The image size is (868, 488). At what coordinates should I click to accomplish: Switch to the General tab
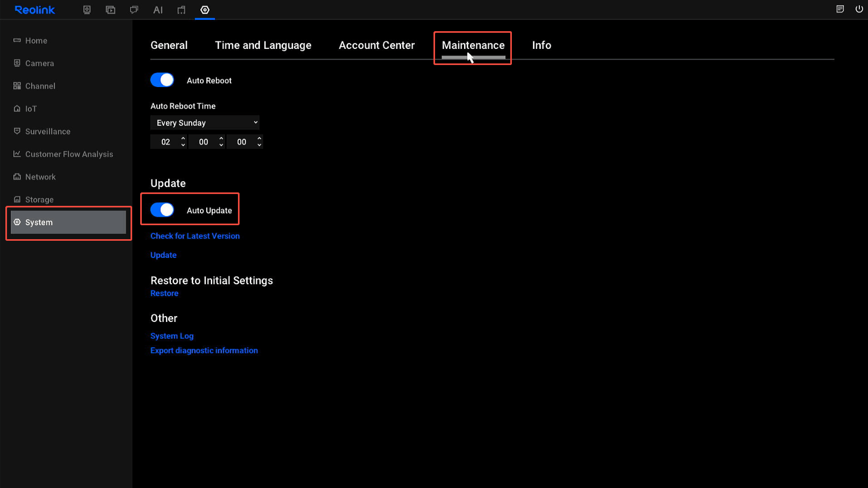(x=169, y=46)
